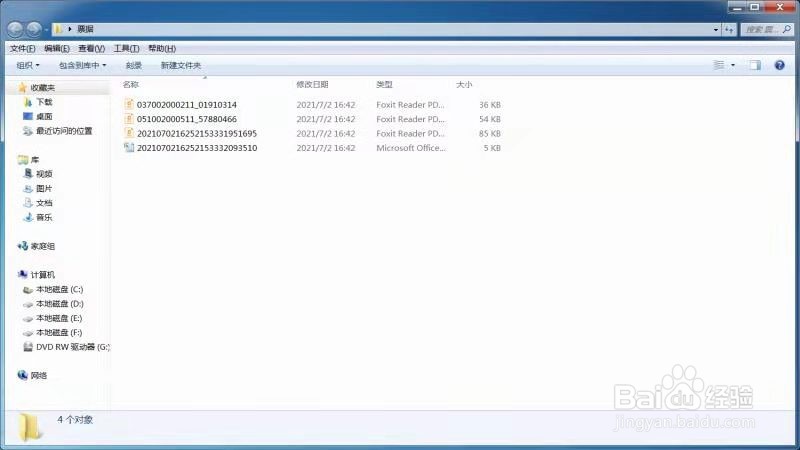
Task: Sort by the 类型 column header
Action: tap(384, 85)
